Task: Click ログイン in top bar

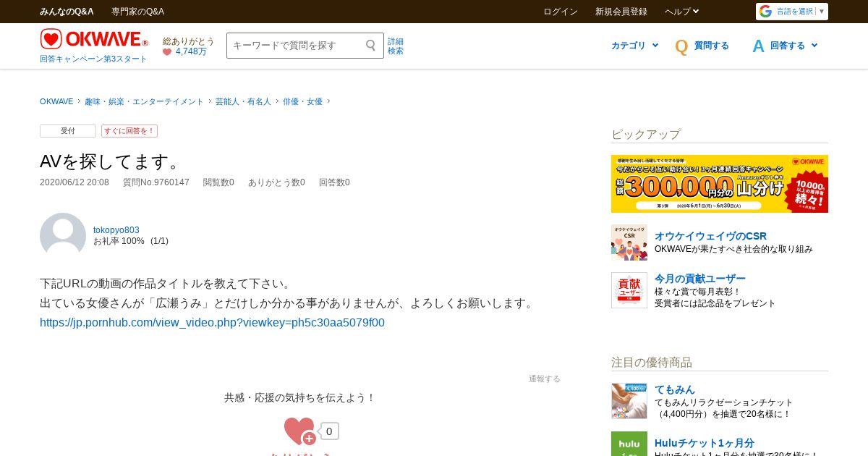Action: click(x=561, y=12)
